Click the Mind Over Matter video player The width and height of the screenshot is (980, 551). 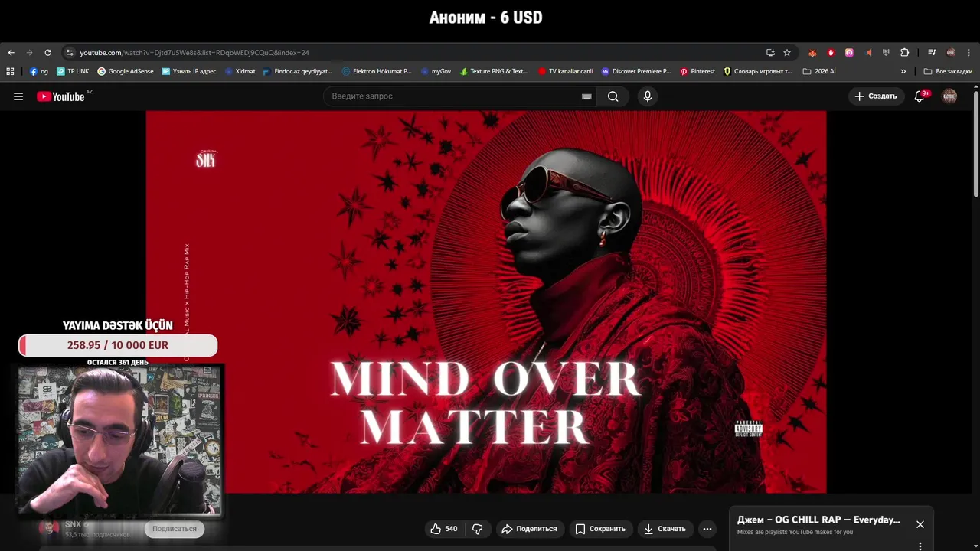tap(486, 302)
